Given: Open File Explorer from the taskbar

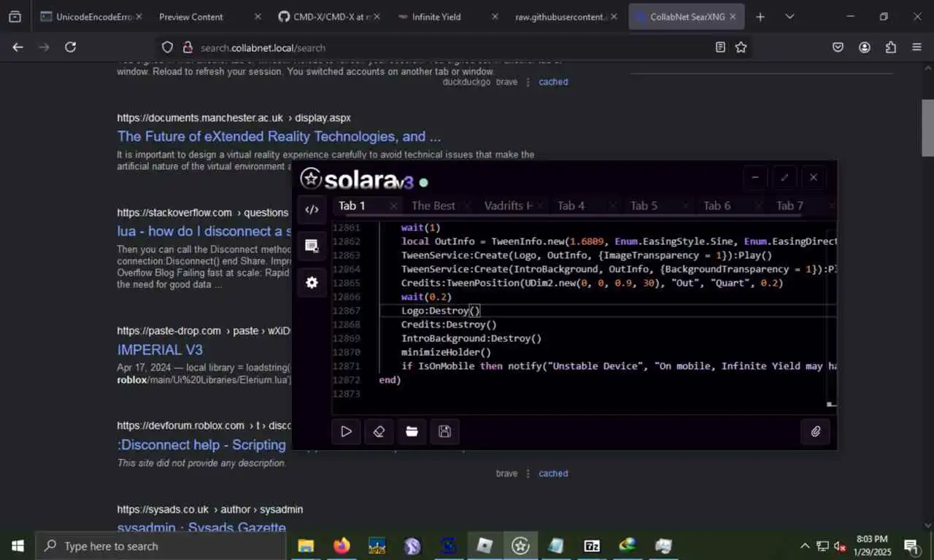Looking at the screenshot, I should pos(306,546).
